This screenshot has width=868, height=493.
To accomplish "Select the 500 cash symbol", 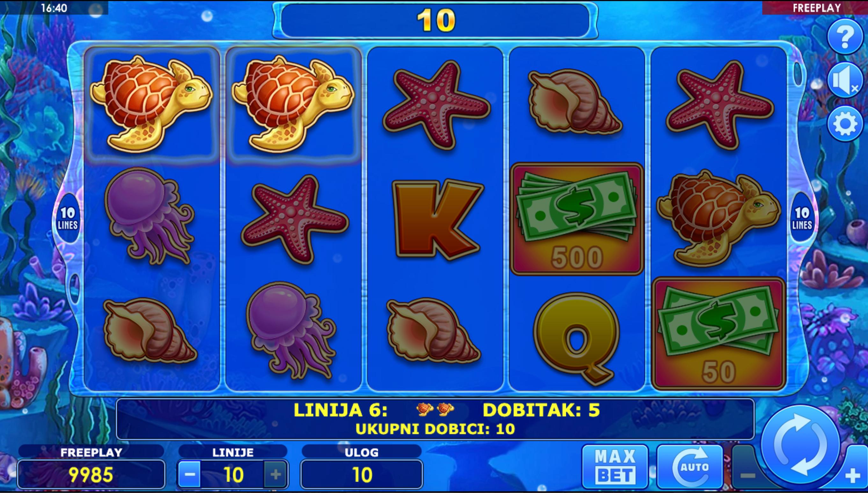I will tap(577, 219).
